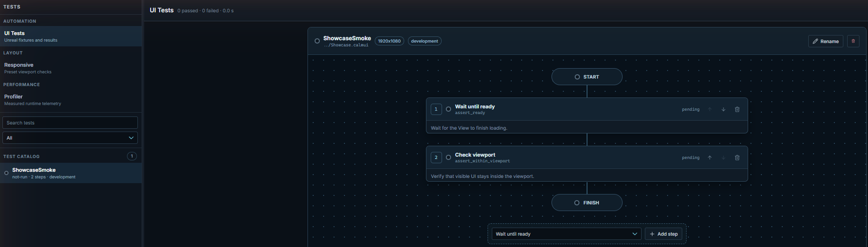This screenshot has height=247, width=868.
Task: Click status circle of Wait until ready step
Action: click(448, 109)
